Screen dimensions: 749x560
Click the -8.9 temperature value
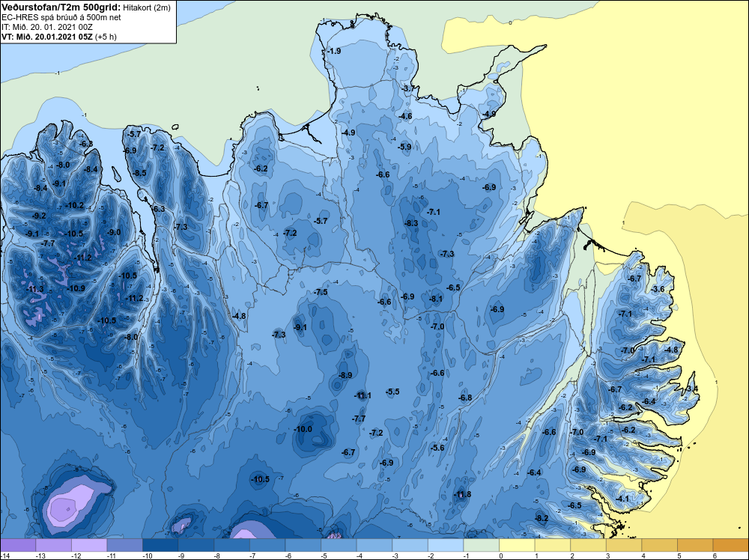pyautogui.click(x=345, y=375)
